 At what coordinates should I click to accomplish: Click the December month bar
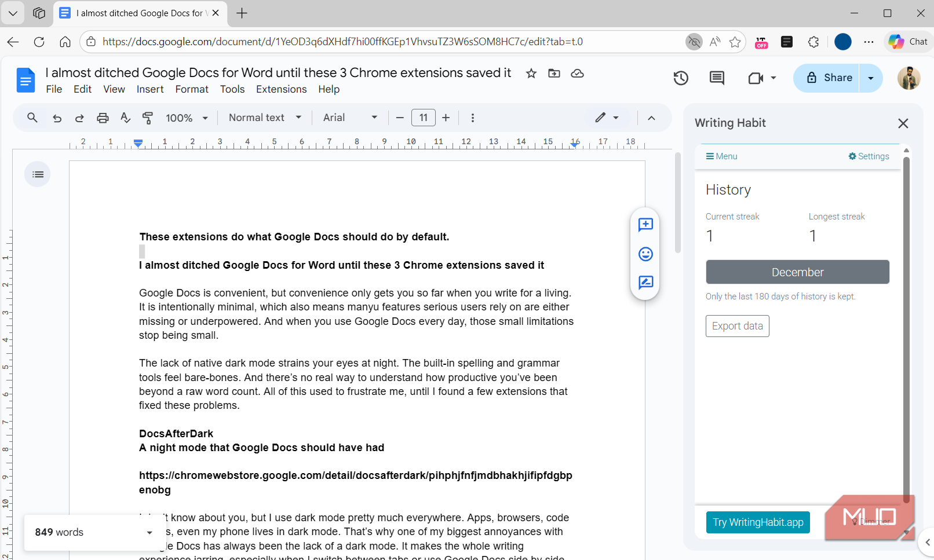[x=797, y=272]
